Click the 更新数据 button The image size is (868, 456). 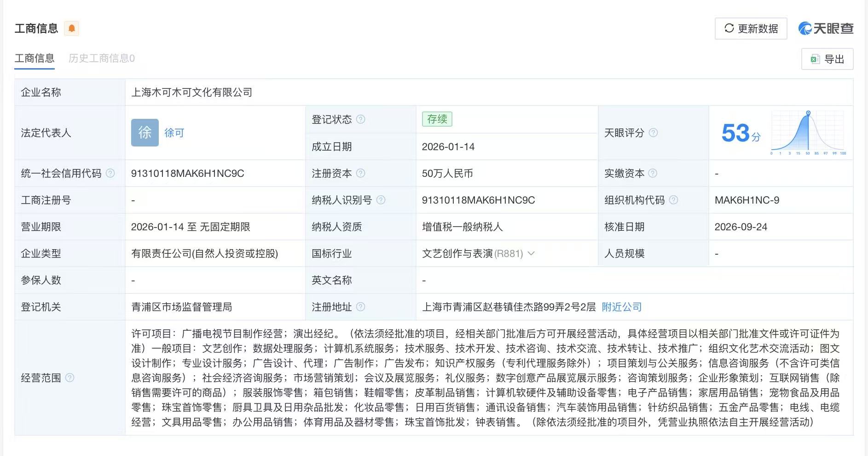751,29
